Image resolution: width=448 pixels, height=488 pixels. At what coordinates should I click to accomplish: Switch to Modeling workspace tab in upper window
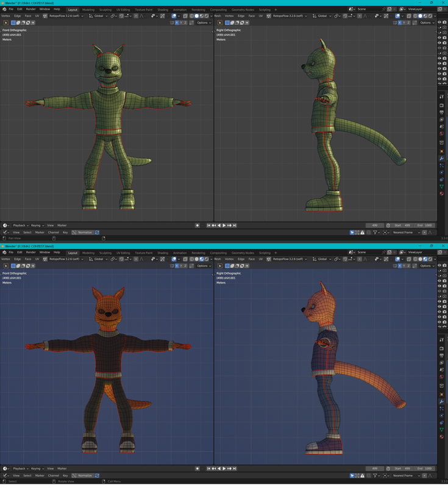click(x=88, y=10)
